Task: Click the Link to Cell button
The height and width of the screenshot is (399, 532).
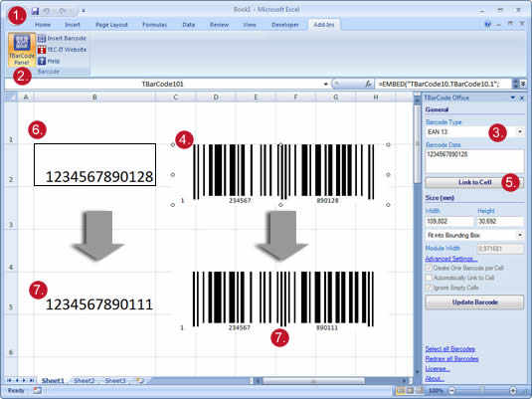Action: coord(474,182)
